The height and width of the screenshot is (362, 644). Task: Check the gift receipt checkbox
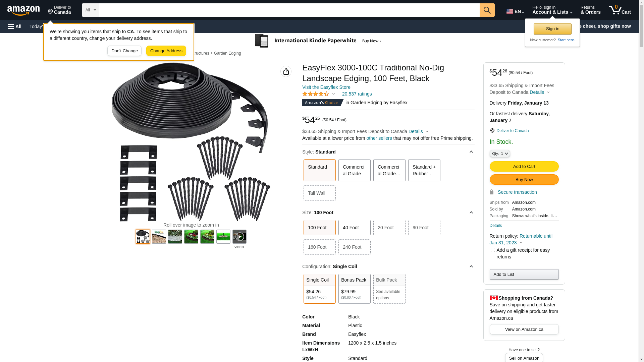coord(493,250)
